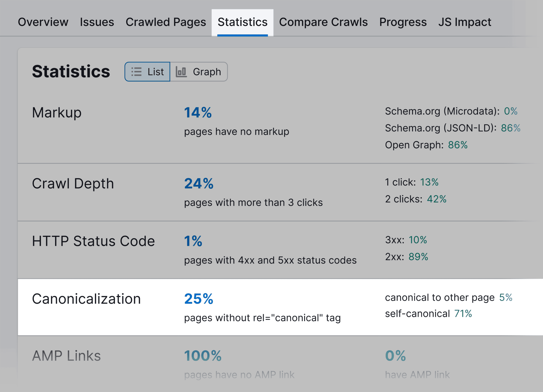The height and width of the screenshot is (392, 543).
Task: Switch to List view of Statistics
Action: [147, 71]
